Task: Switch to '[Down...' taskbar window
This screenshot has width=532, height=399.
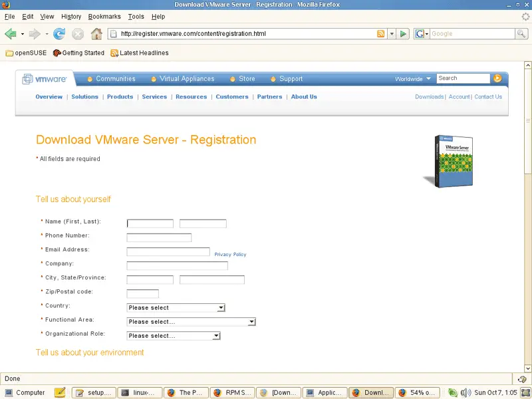Action: [x=278, y=392]
